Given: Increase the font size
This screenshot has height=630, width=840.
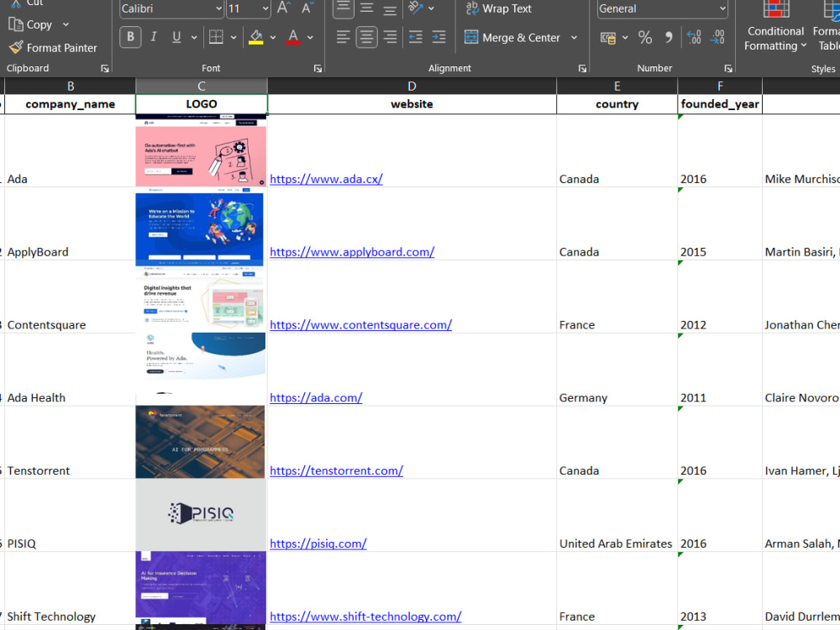Looking at the screenshot, I should (x=282, y=8).
